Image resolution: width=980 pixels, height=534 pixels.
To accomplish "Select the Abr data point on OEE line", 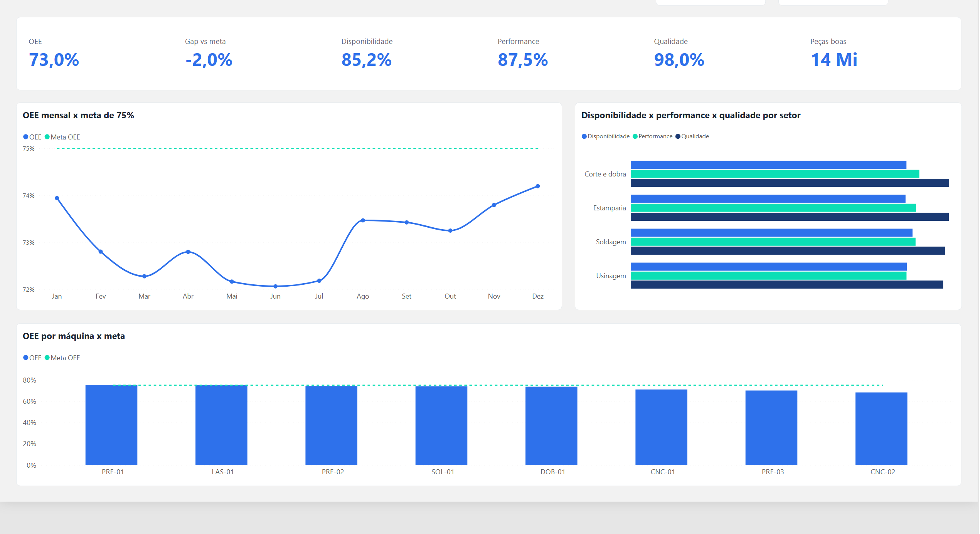I will tap(188, 252).
